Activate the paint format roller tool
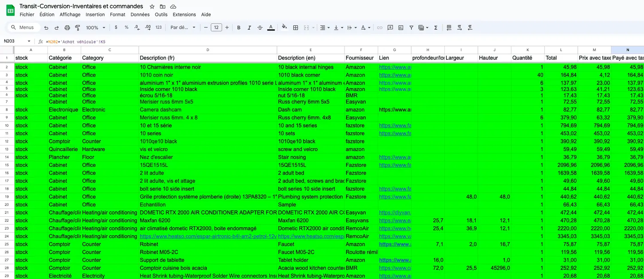Screen dimensions: 644x279 coord(78,27)
